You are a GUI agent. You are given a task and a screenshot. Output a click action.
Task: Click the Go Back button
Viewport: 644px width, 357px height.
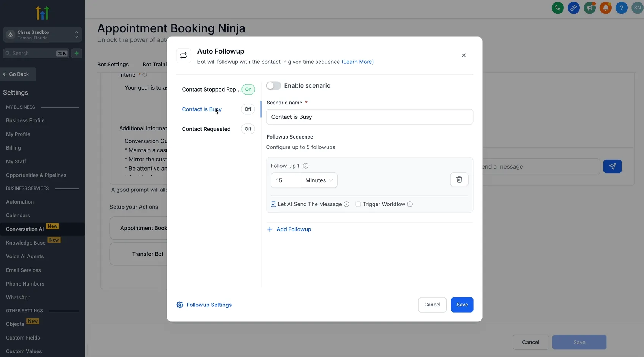click(18, 74)
